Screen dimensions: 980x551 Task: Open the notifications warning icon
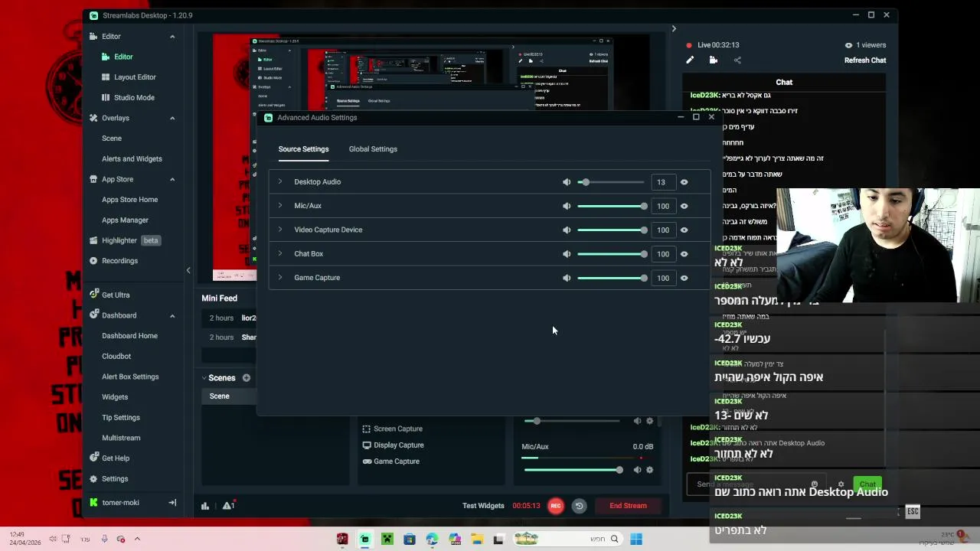tap(228, 506)
